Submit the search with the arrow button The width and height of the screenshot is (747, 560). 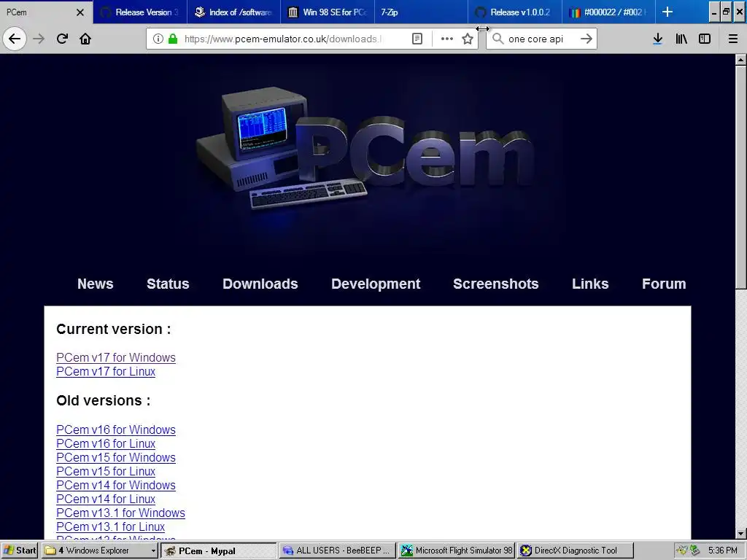pyautogui.click(x=587, y=39)
